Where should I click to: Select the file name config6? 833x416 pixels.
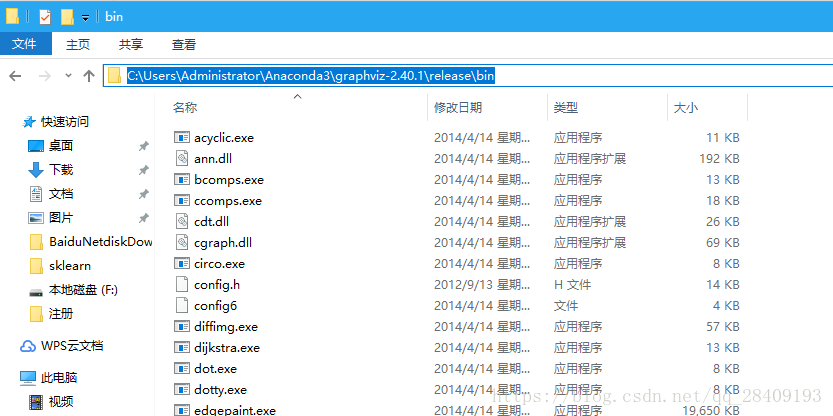coord(215,306)
